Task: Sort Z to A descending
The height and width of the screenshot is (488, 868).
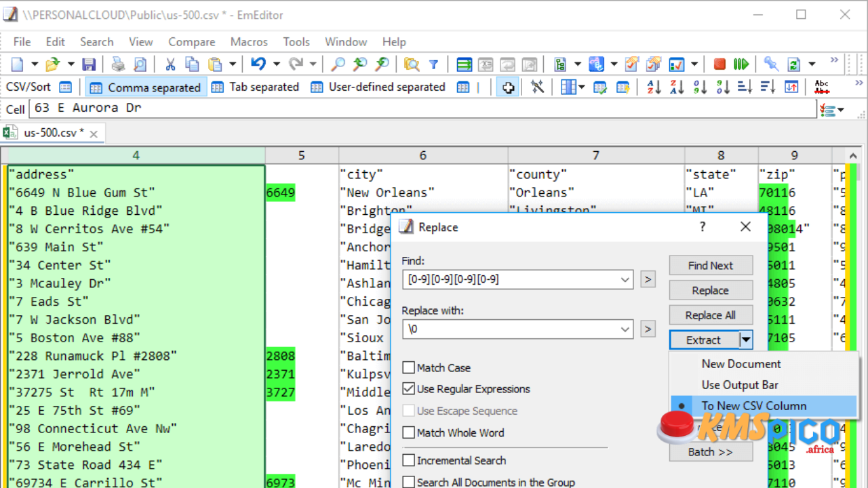Action: [677, 87]
